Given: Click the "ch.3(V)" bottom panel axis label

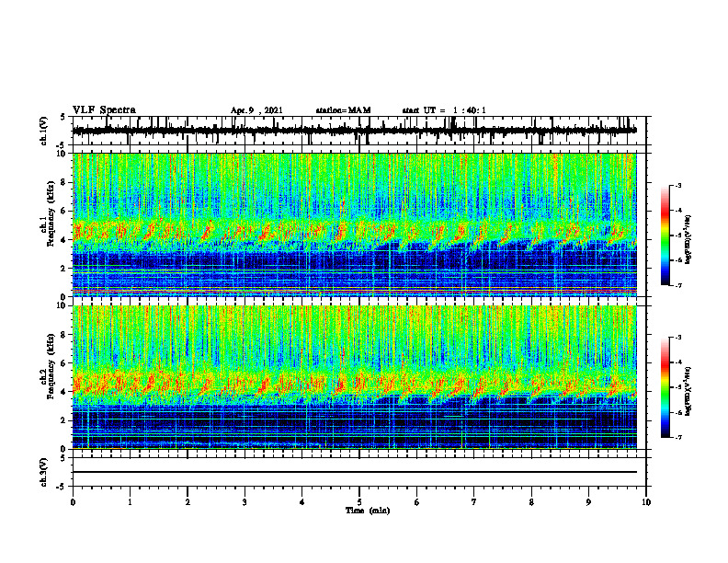Looking at the screenshot, I should point(44,472).
